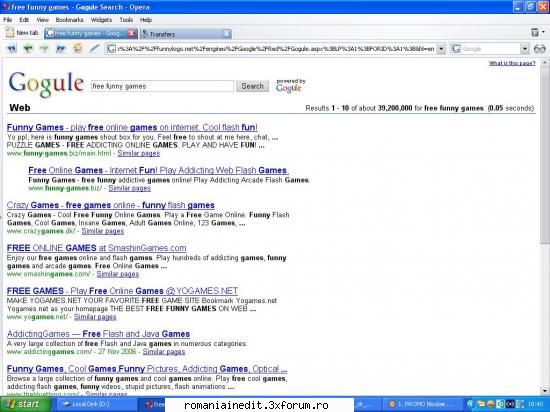550x412 pixels.
Task: Expand the trash can dropdown arrow
Action: (x=543, y=32)
